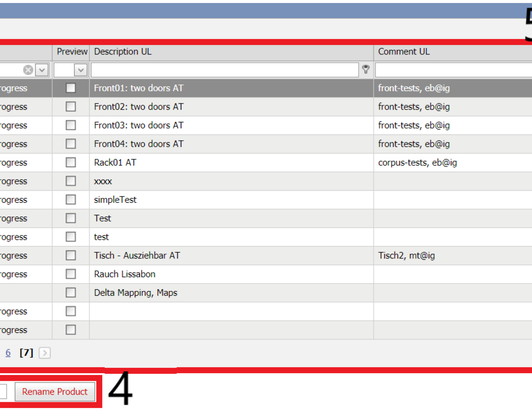Tick the Preview checkbox for Front02
The height and width of the screenshot is (414, 532).
pyautogui.click(x=70, y=106)
